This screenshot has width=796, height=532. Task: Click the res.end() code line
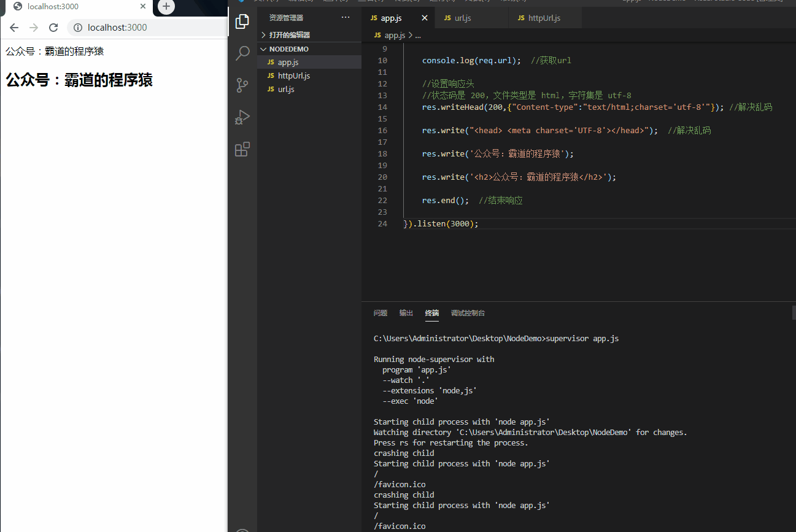[x=472, y=200]
